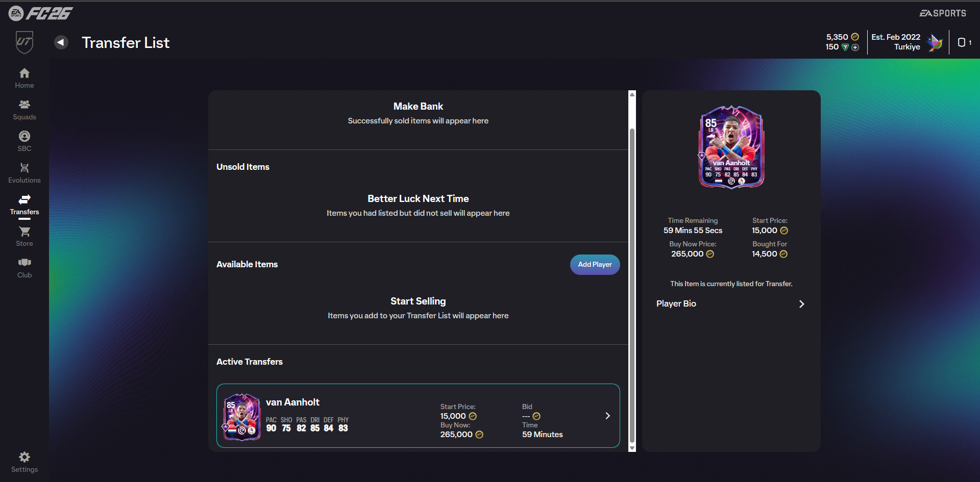
Task: Click the '14,500' Bought For value
Action: pyautogui.click(x=764, y=254)
